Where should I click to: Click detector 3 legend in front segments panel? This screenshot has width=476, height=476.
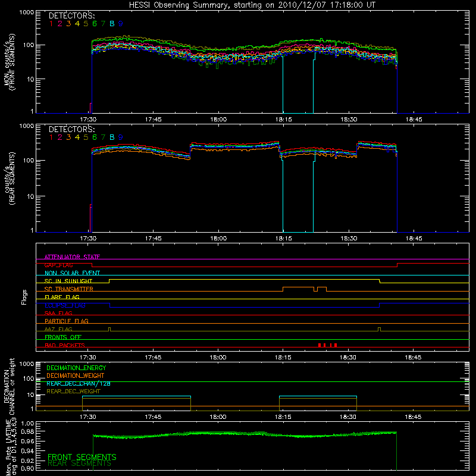click(68, 23)
